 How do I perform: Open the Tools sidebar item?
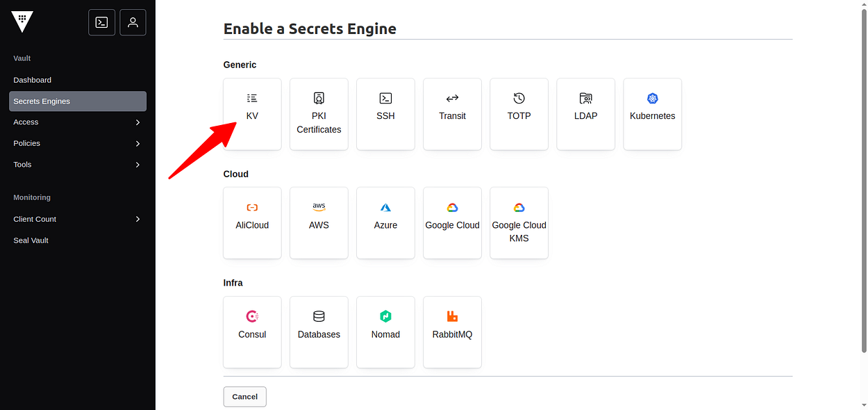[78, 165]
